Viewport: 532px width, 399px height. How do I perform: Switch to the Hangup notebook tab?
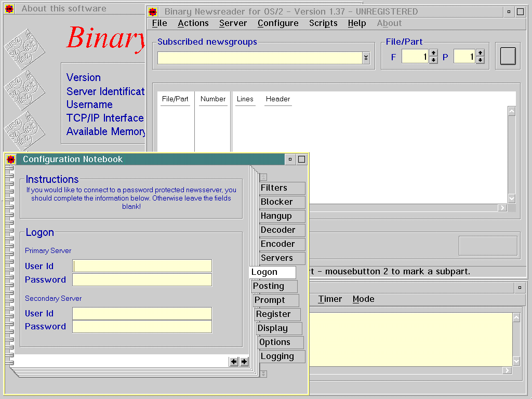(x=282, y=216)
